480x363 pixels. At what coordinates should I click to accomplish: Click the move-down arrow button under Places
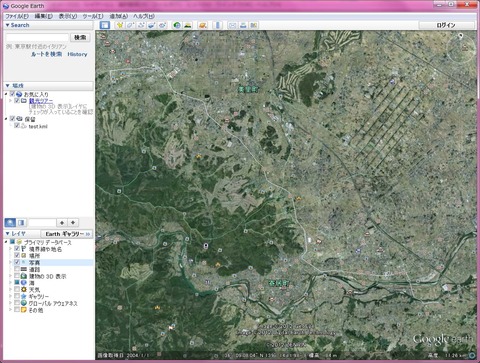coord(73,222)
